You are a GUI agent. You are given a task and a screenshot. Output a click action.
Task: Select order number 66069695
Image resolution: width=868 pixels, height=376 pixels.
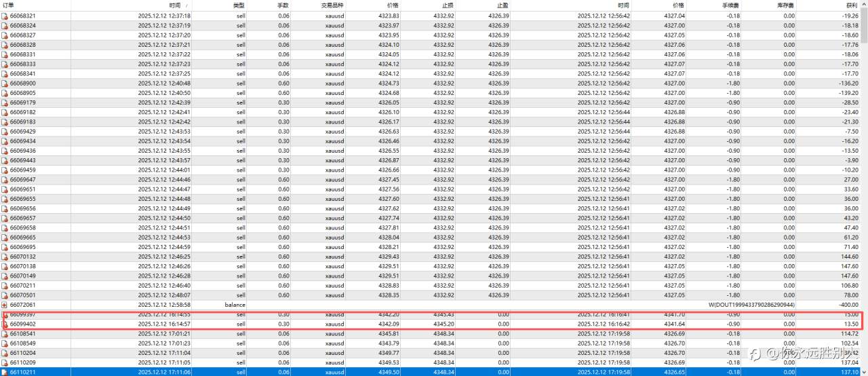click(23, 247)
